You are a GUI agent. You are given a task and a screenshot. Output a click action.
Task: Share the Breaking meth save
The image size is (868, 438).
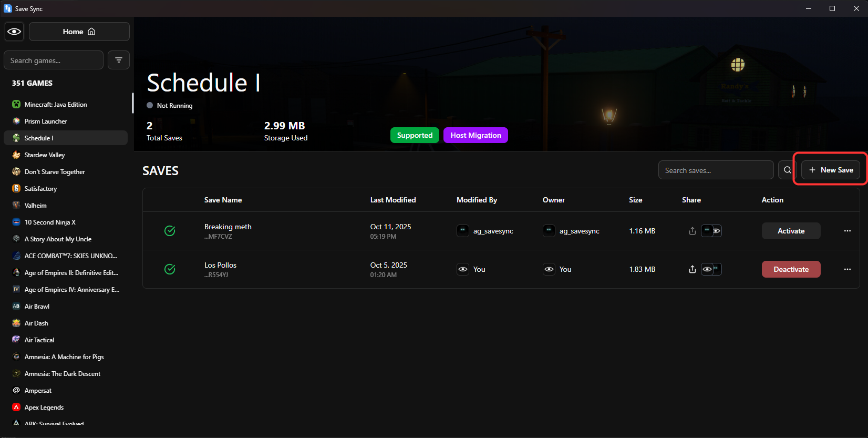pyautogui.click(x=692, y=231)
